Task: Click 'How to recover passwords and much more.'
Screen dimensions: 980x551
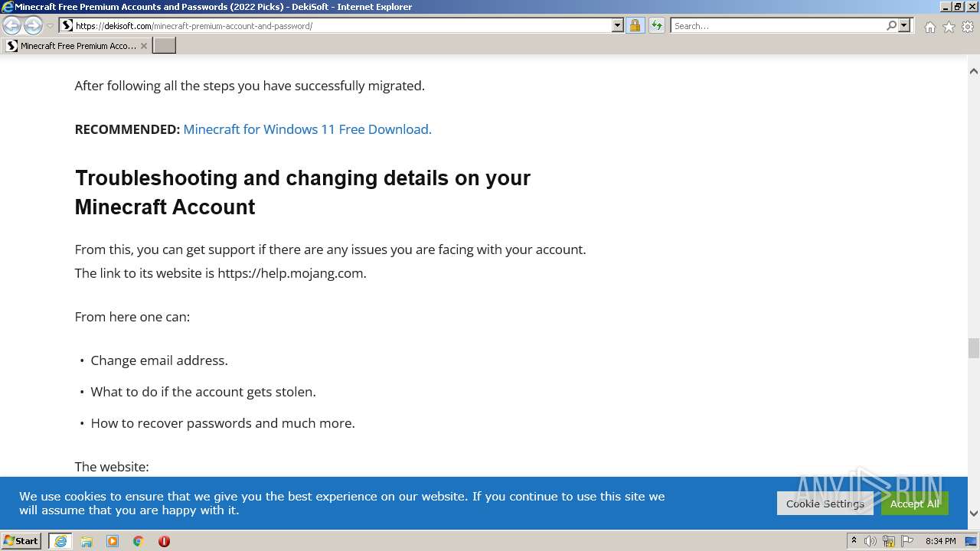Action: [223, 423]
